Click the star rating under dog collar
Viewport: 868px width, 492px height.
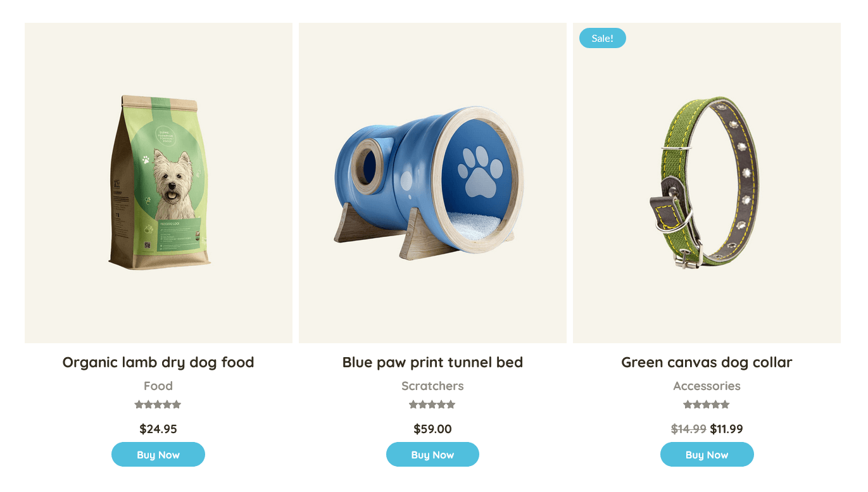[707, 405]
